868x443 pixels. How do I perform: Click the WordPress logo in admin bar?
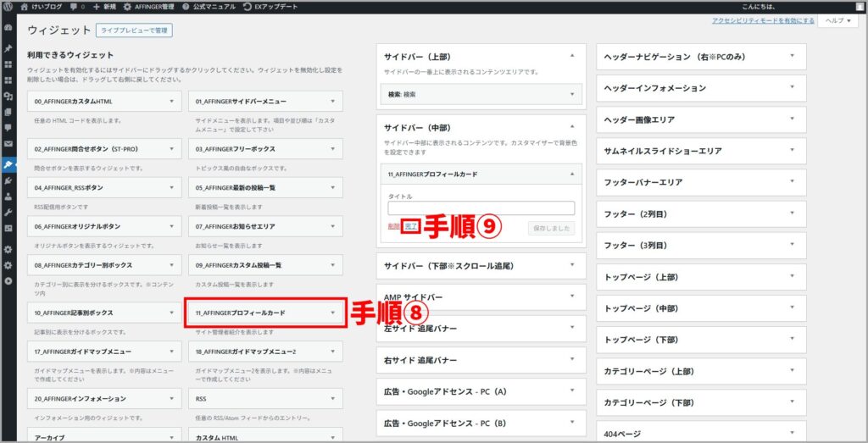8,6
